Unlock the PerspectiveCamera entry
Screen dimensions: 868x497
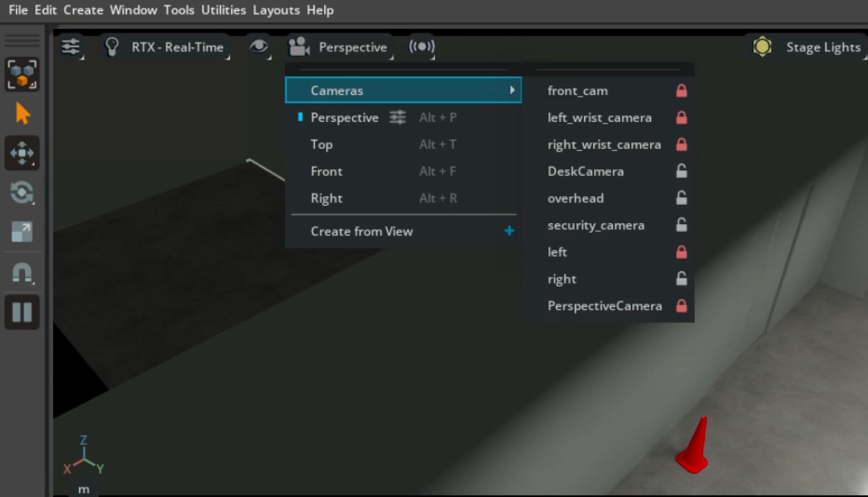pyautogui.click(x=681, y=305)
